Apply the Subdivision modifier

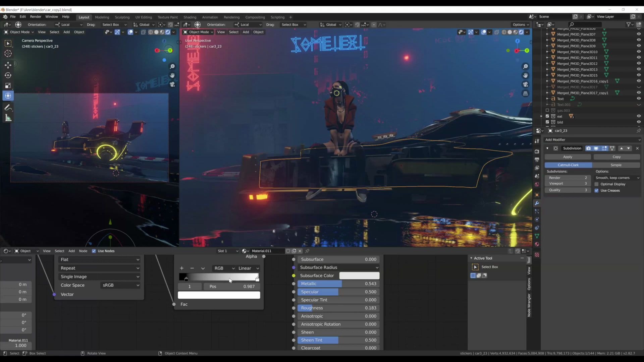tap(568, 157)
